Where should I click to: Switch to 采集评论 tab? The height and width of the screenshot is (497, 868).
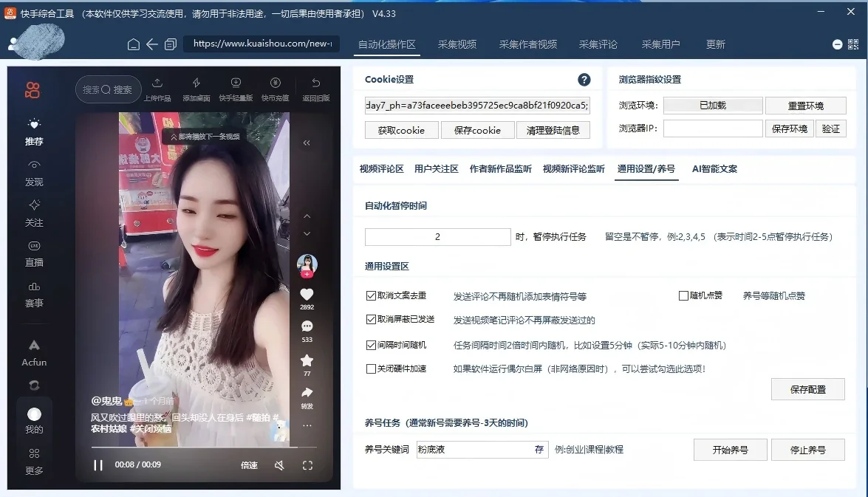click(598, 44)
